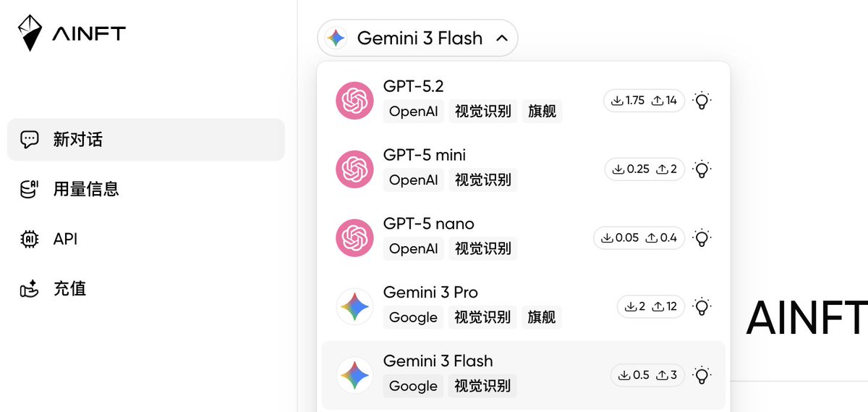Click the lightbulb icon beside GPT-5 nano
The height and width of the screenshot is (412, 868).
(701, 237)
